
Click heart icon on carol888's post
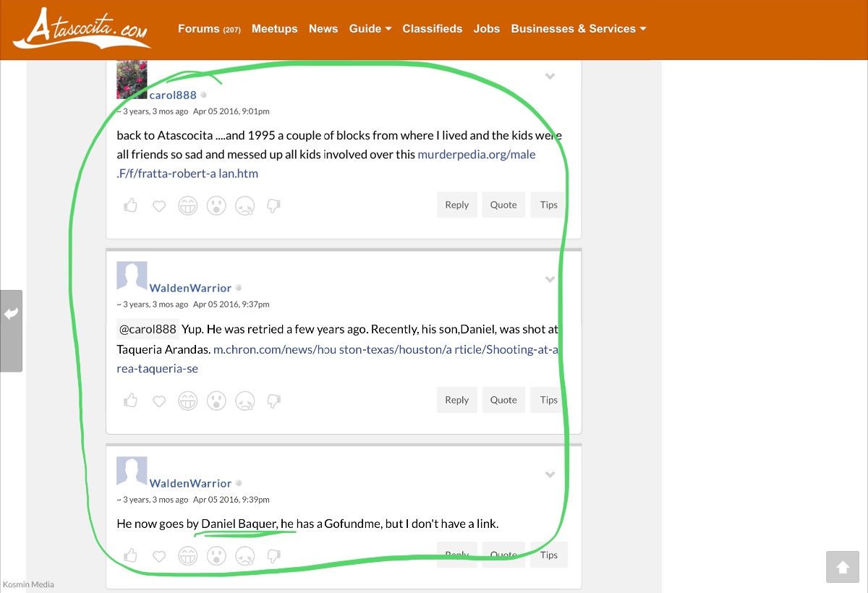(159, 206)
